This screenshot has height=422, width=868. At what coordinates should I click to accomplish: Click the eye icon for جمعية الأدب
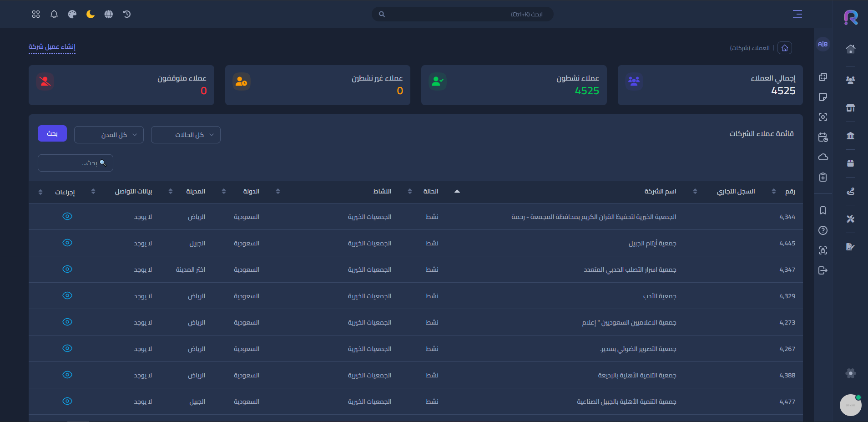67,295
